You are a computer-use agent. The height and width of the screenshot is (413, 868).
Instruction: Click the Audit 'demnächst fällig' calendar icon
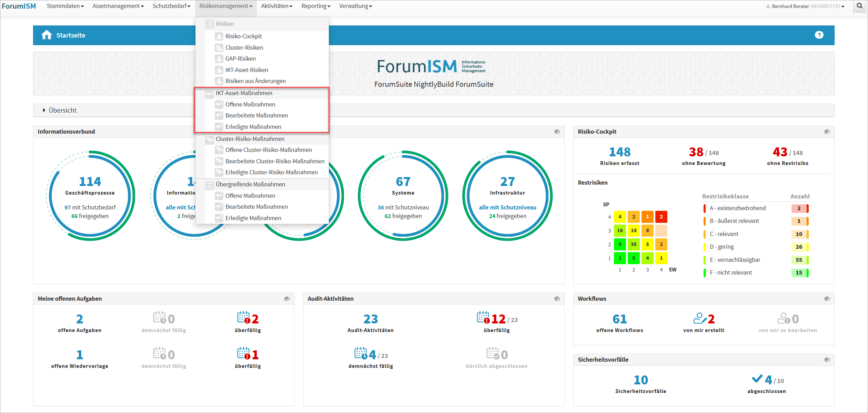click(361, 353)
